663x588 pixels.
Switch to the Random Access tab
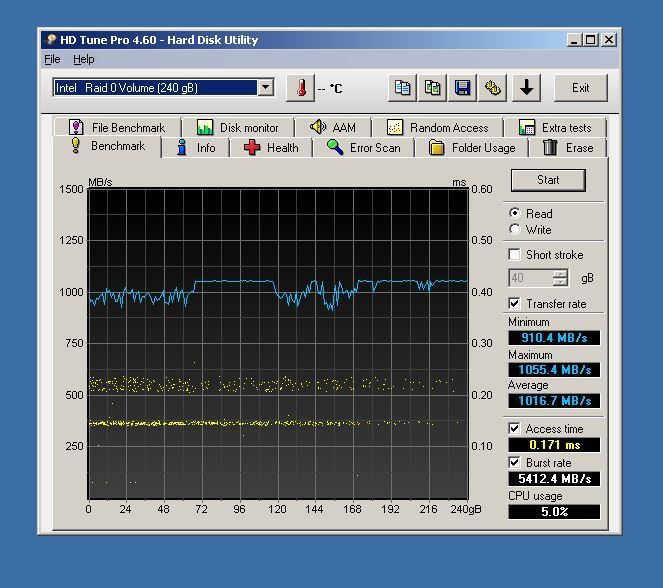[438, 127]
